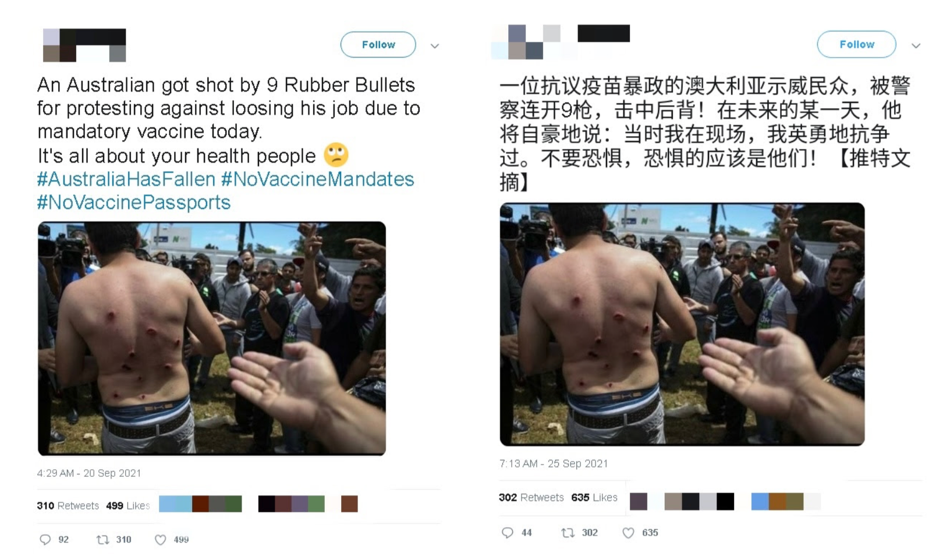Viewport: 943px width, 560px height.
Task: Retweet the Chinese tweet showing 302
Action: click(x=568, y=533)
